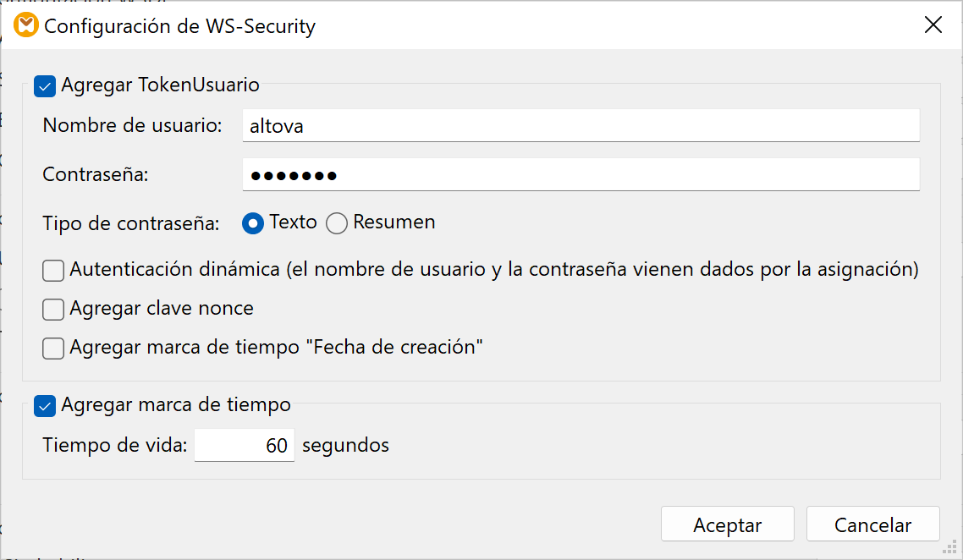Select the Resumen password type

336,223
